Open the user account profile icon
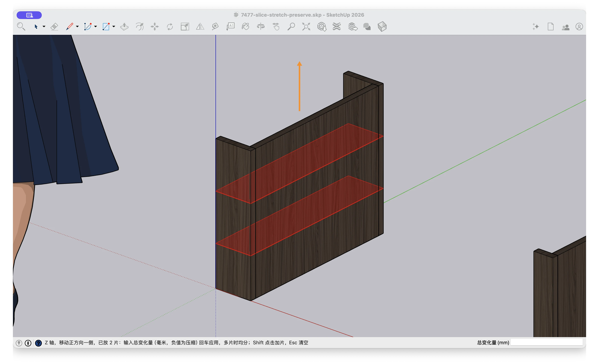 (579, 27)
